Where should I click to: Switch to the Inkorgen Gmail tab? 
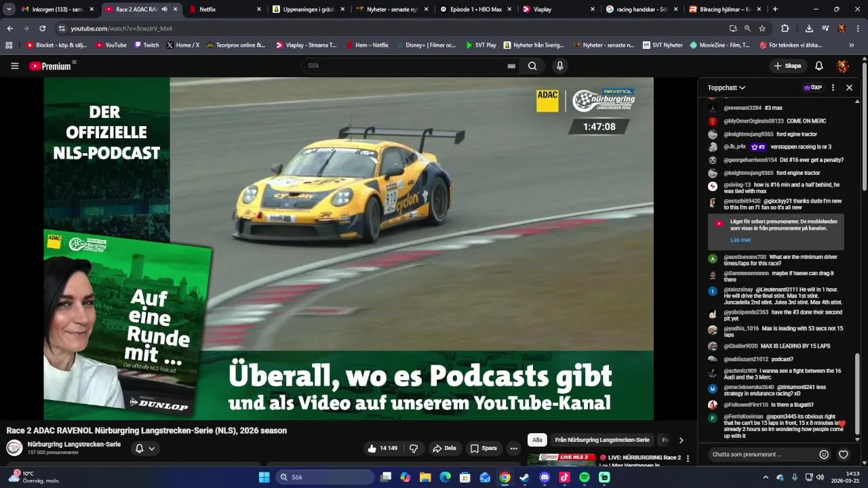pos(58,9)
